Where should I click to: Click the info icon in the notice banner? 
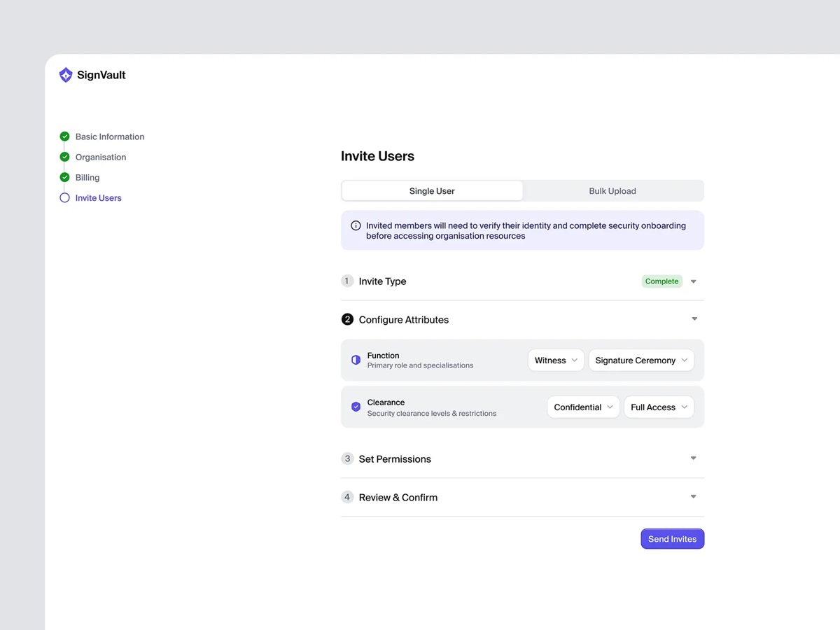click(356, 225)
